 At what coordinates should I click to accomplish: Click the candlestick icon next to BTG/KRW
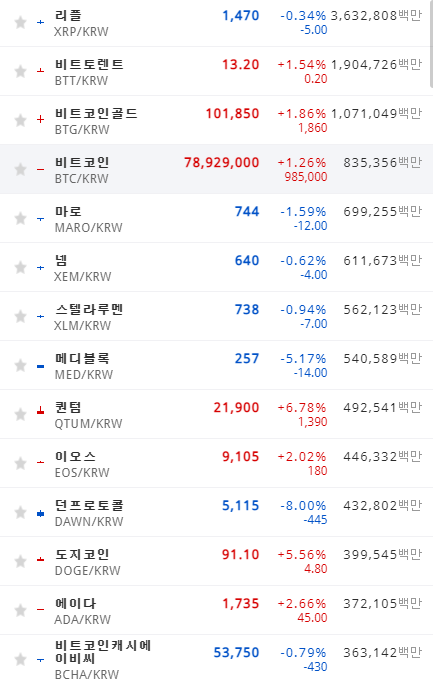(40, 119)
